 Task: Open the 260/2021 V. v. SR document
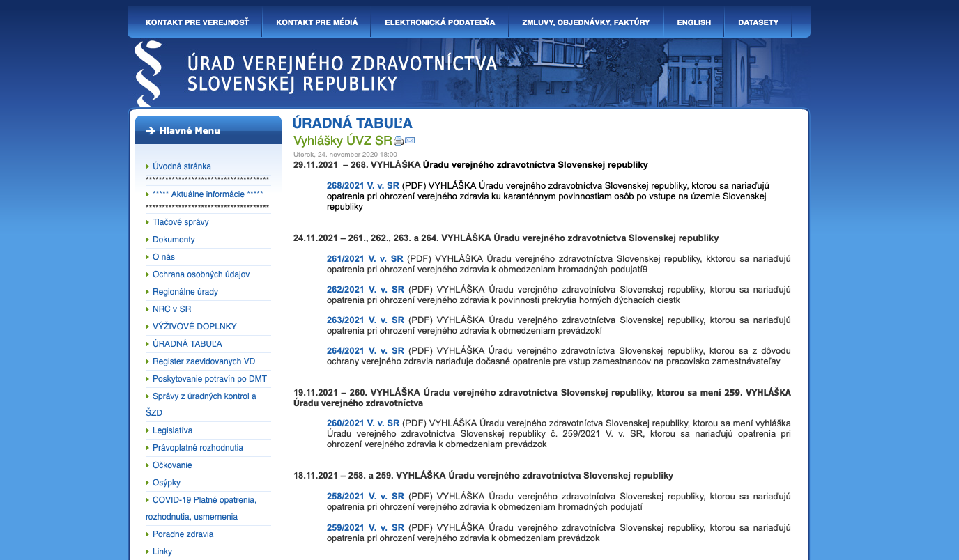point(362,423)
